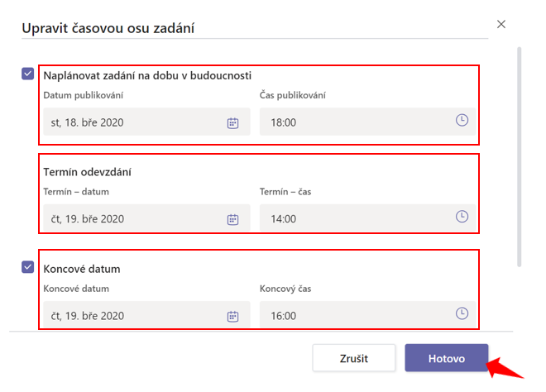The width and height of the screenshot is (546, 392).
Task: Click the Hotovo button
Action: point(447,358)
